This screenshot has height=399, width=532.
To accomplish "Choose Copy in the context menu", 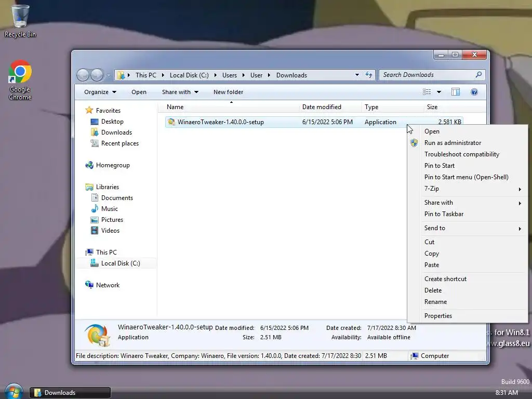I will [468, 254].
